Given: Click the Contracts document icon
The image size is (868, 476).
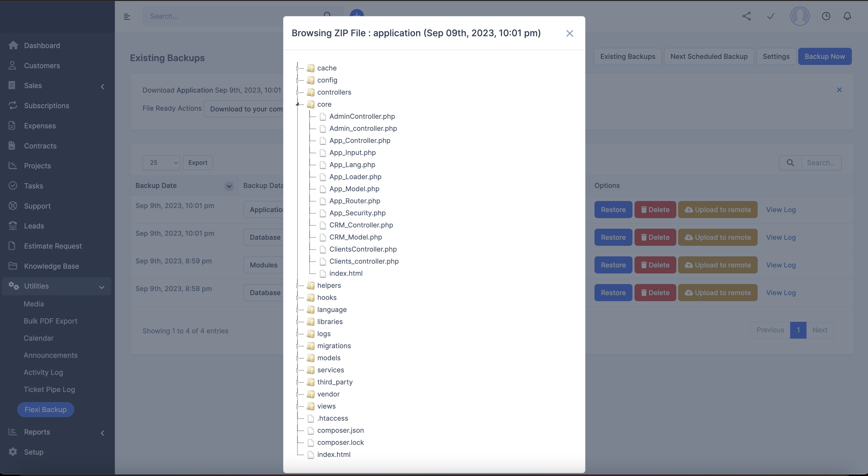Looking at the screenshot, I should [12, 145].
